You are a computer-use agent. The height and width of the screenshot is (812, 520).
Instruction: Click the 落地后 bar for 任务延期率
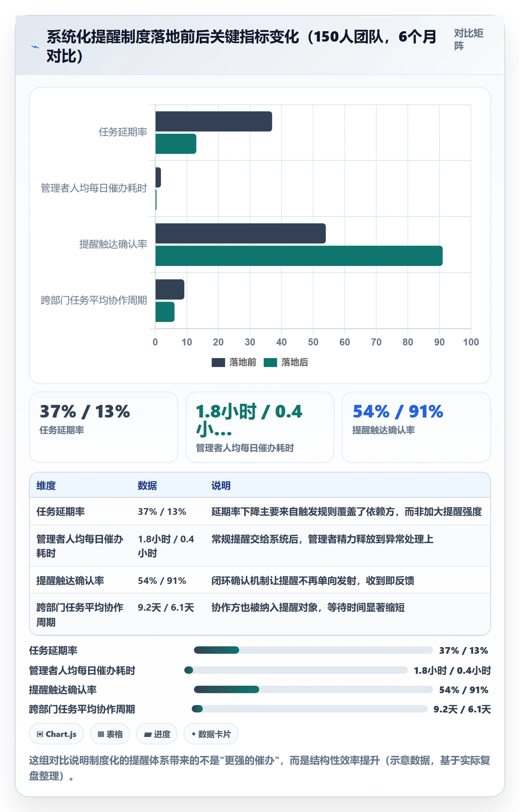click(176, 144)
